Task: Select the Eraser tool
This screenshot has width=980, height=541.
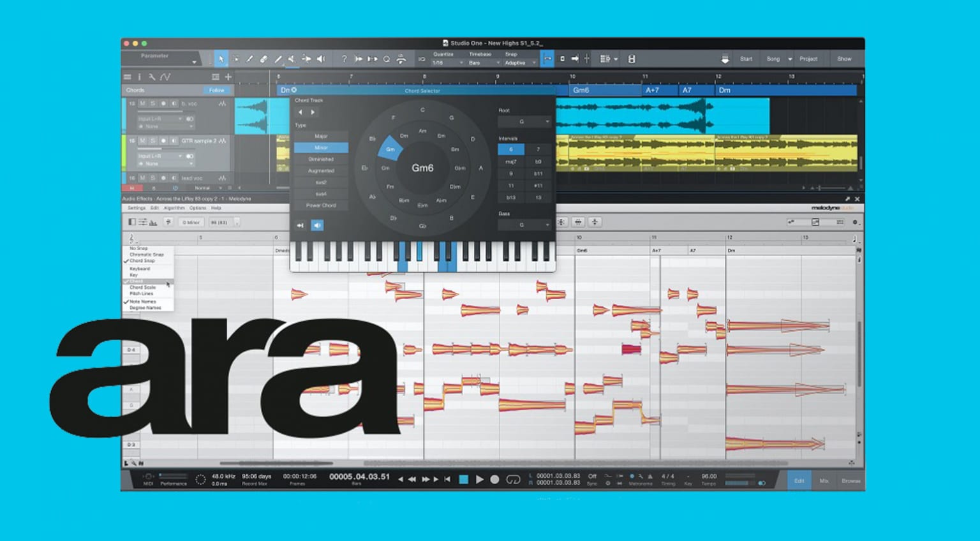Action: point(264,59)
